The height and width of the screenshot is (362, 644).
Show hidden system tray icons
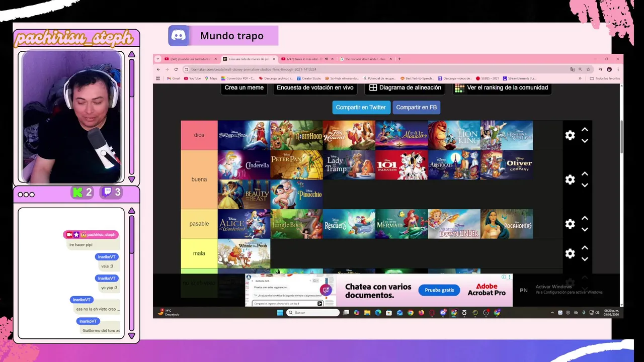pyautogui.click(x=552, y=313)
